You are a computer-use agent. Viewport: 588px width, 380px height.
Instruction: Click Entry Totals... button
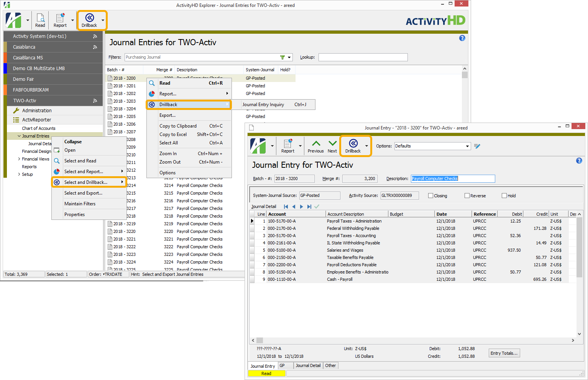[x=504, y=353]
